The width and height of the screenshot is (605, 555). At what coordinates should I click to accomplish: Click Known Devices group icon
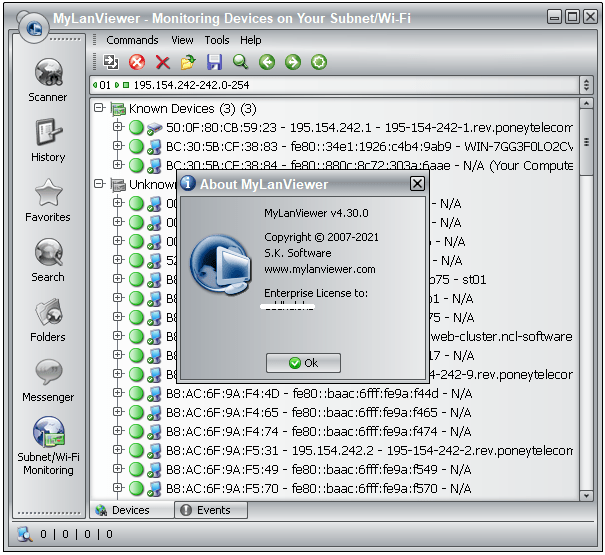coord(118,109)
